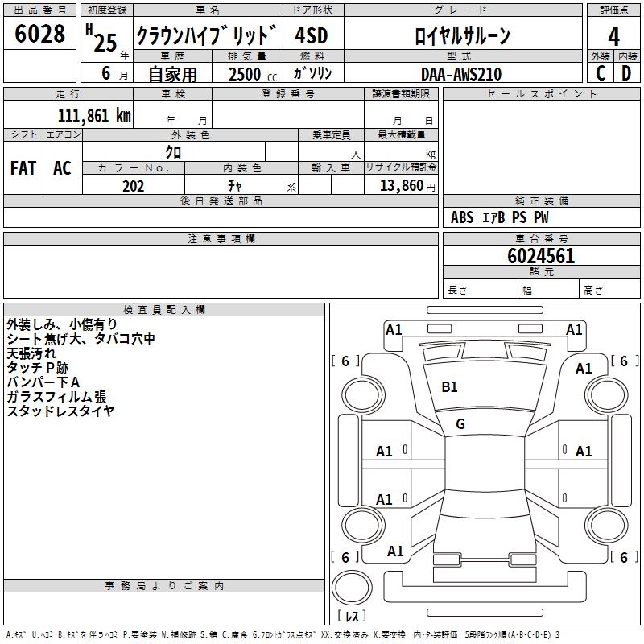Image resolution: width=644 pixels, height=644 pixels.
Task: Click the note バンパー下A
Action: point(43,382)
